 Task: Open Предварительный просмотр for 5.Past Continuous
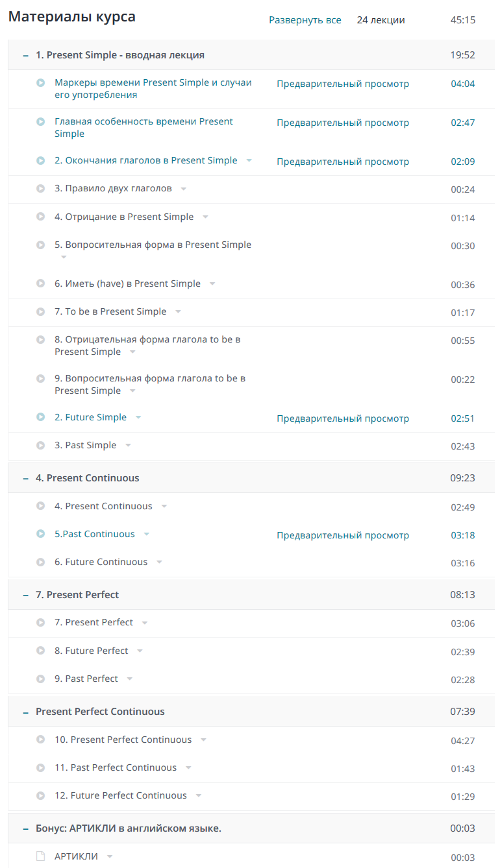pyautogui.click(x=343, y=535)
